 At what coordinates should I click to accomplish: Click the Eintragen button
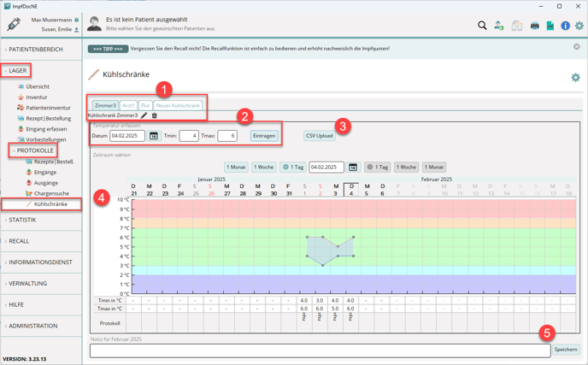coord(264,136)
